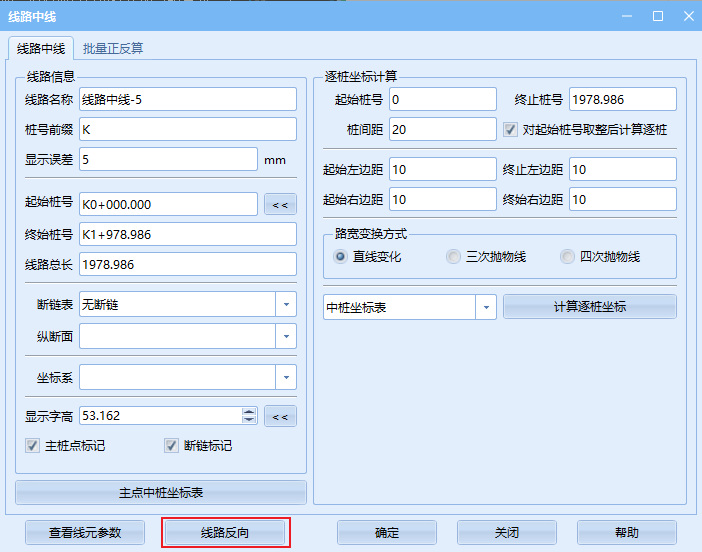This screenshot has height=552, width=702.
Task: Toggle the 断链标记 checkbox
Action: [171, 446]
